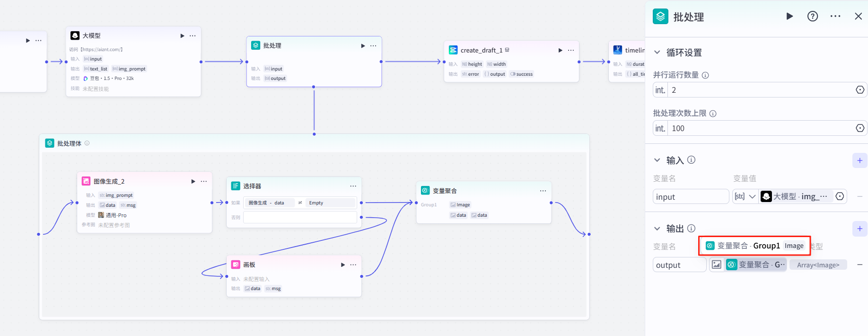
Task: Collapse the 输入 section
Action: click(x=657, y=160)
